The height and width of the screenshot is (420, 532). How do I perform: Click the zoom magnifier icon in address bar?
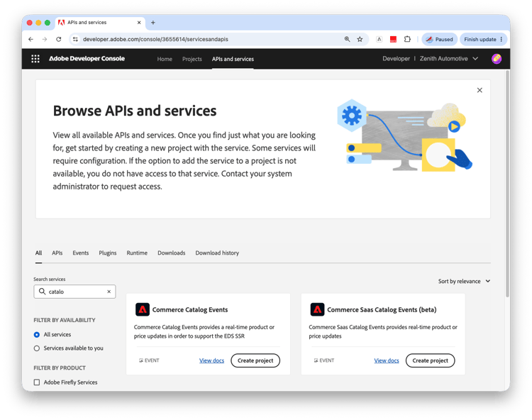point(347,39)
